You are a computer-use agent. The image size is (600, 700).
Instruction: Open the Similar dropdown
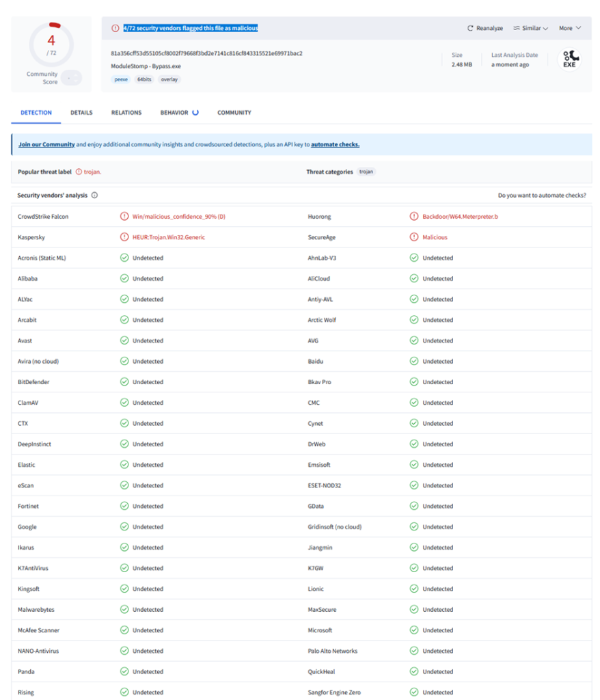click(530, 28)
